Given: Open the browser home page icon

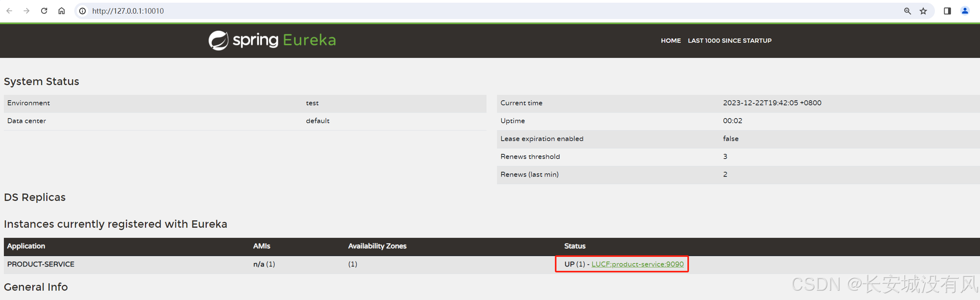Looking at the screenshot, I should (61, 11).
